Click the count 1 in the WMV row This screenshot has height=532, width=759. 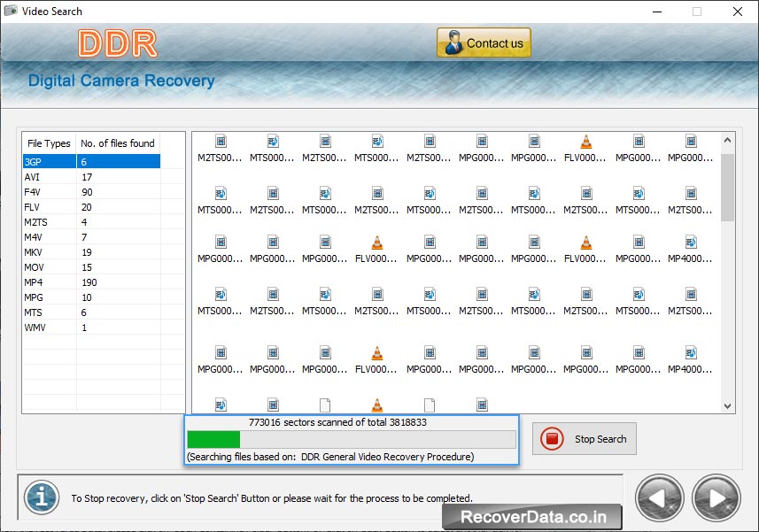tap(84, 328)
